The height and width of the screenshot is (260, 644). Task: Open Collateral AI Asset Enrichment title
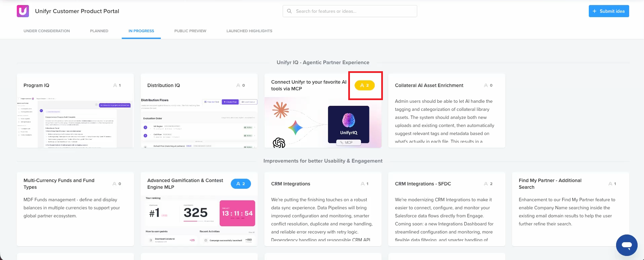[x=429, y=85]
